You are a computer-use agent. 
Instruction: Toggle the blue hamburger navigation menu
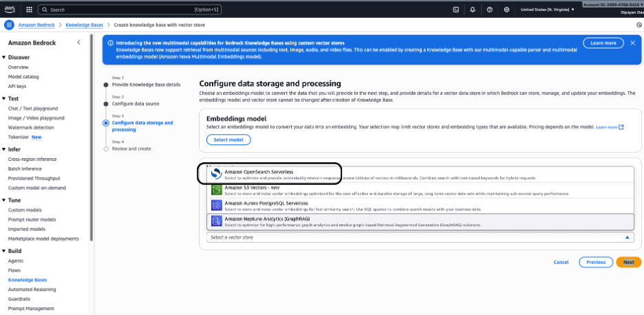[9, 25]
